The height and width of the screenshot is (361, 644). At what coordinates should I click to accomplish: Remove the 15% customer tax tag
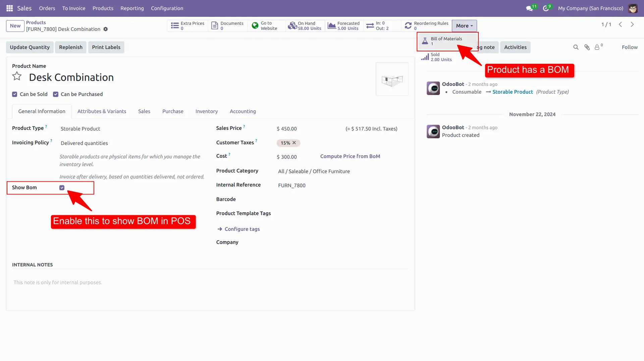pyautogui.click(x=294, y=143)
